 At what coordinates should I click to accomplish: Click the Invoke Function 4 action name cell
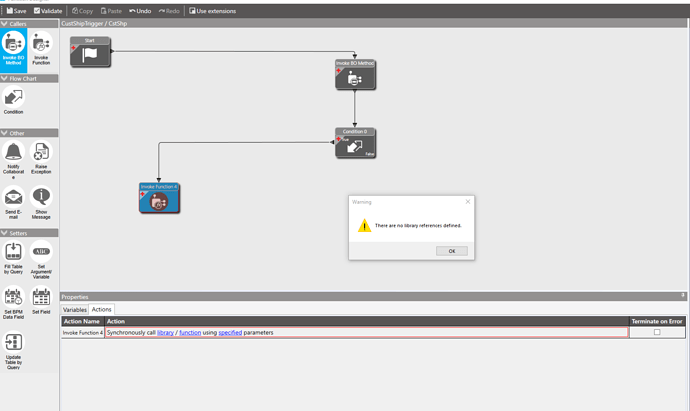tap(83, 333)
